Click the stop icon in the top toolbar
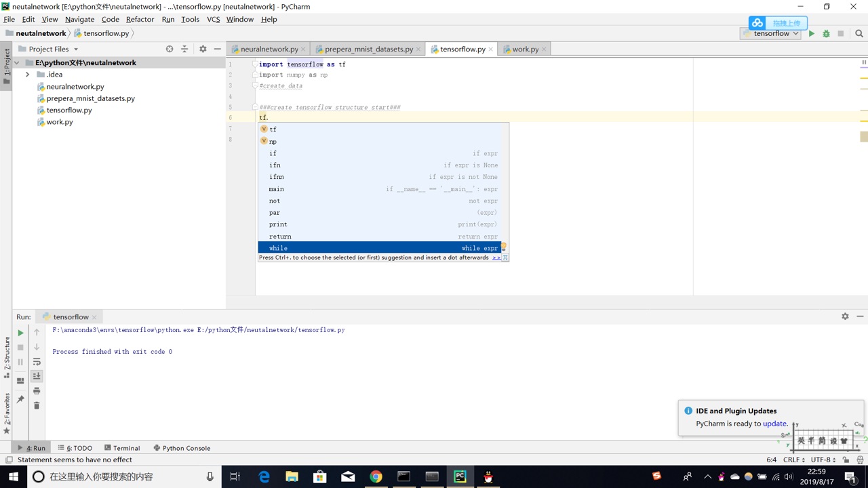Viewport: 868px width, 488px height. 841,33
